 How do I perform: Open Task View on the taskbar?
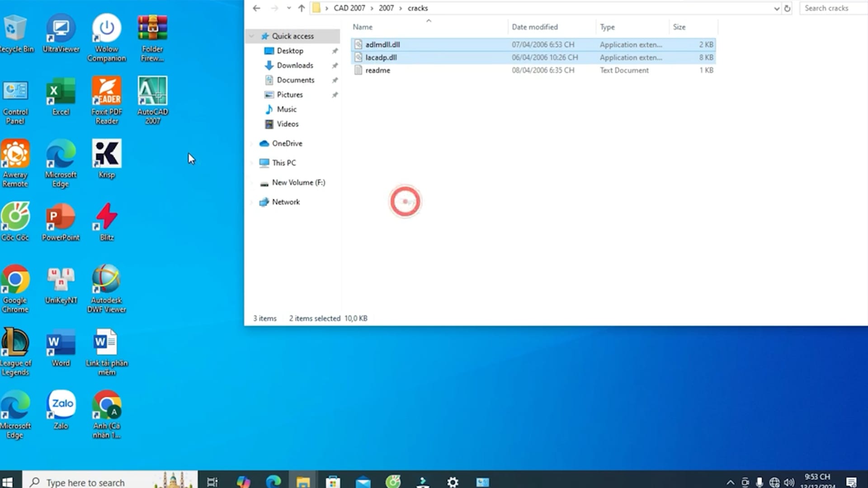[212, 482]
